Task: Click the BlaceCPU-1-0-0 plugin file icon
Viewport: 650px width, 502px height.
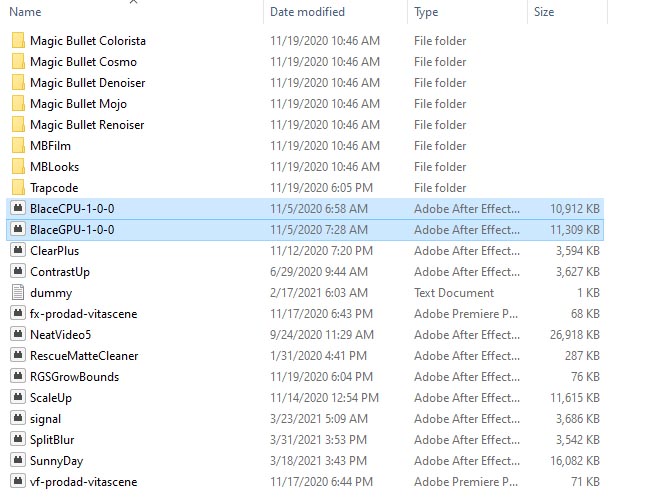Action: (18, 208)
